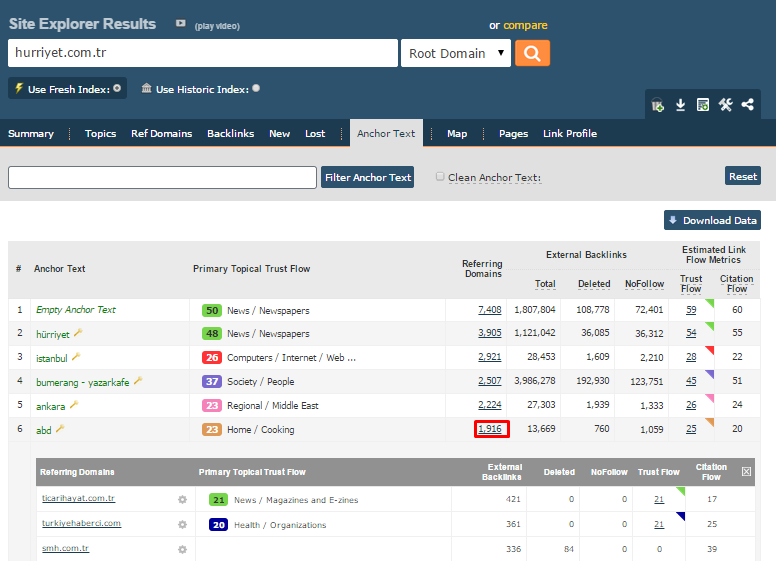This screenshot has height=561, width=776.
Task: Click the Download Data button
Action: point(712,220)
